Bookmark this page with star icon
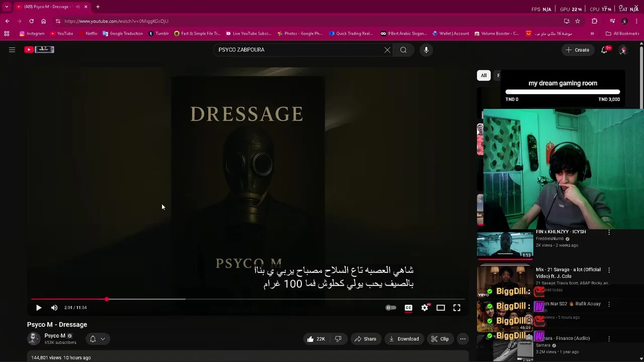 click(578, 21)
